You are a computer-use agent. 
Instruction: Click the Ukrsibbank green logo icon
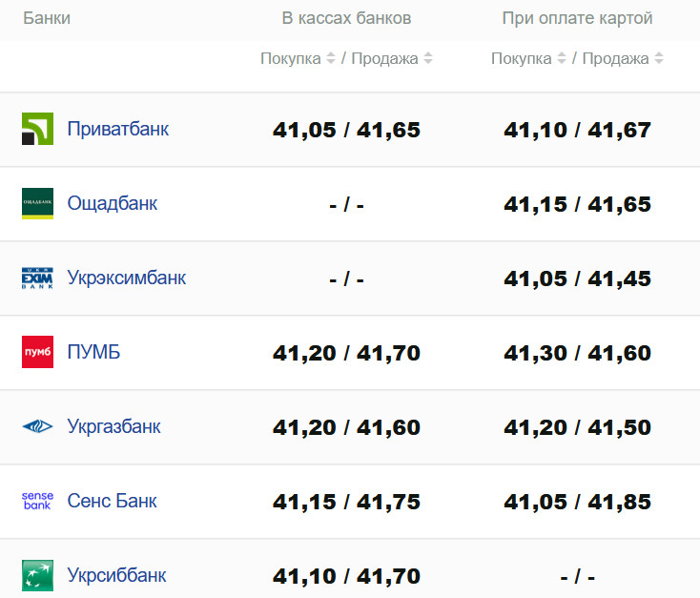(38, 575)
